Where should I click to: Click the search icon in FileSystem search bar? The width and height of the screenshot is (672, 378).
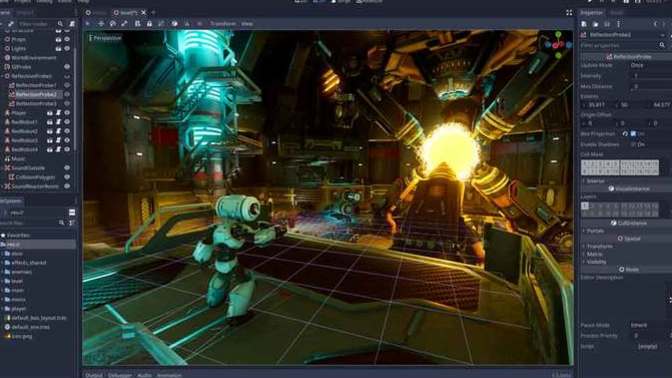click(62, 223)
